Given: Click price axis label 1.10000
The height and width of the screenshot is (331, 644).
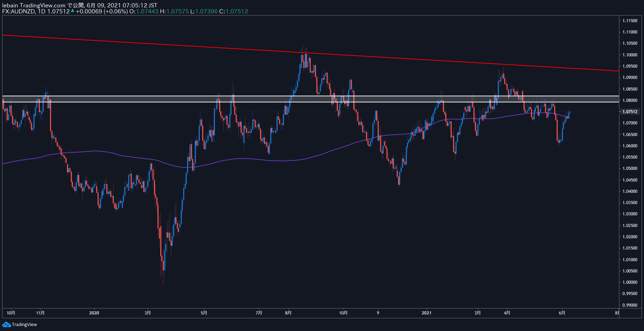Looking at the screenshot, I should (x=630, y=55).
